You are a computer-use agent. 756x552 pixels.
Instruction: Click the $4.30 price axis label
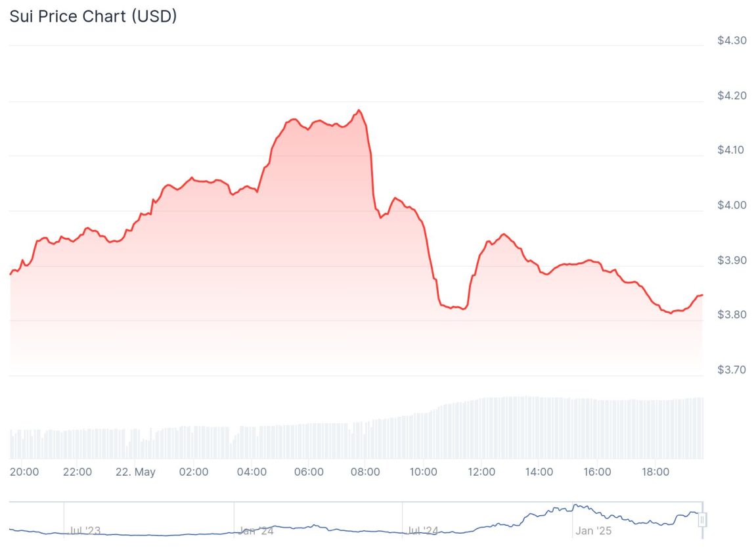coord(731,41)
